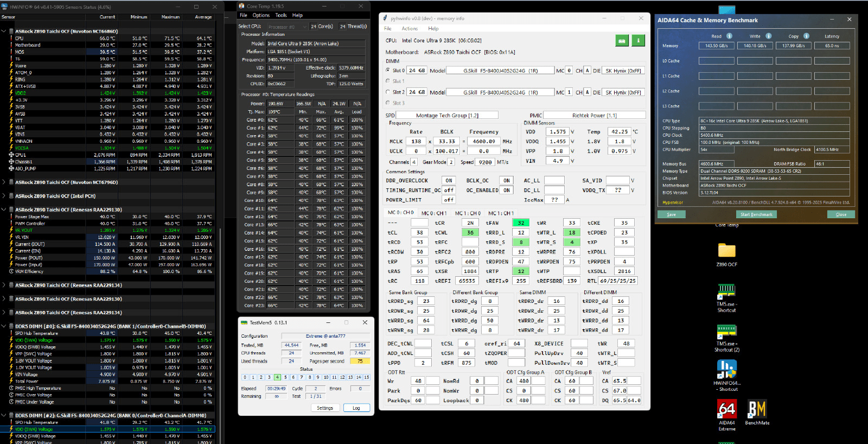Screen dimensions: 868x444
Task: Click the tCL value 38 field
Action: click(419, 232)
